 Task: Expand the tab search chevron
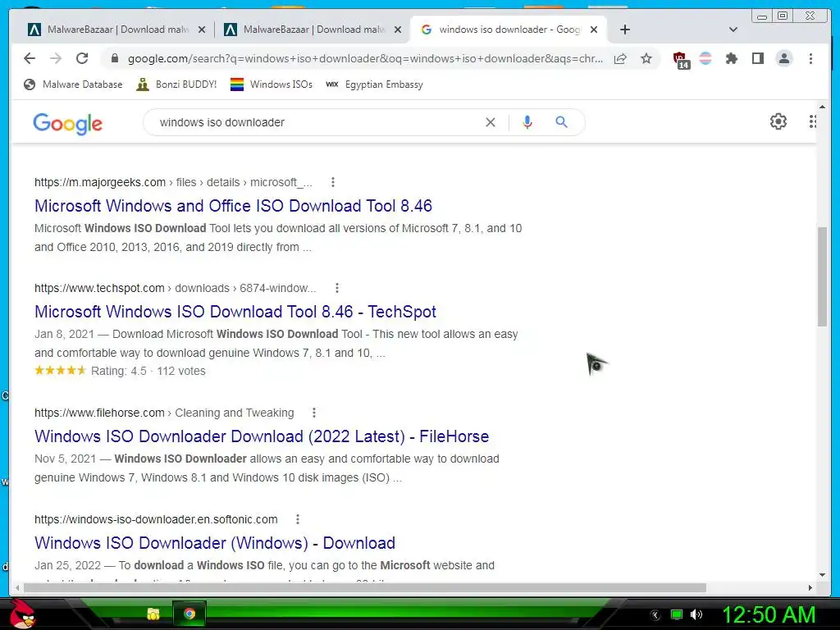click(x=733, y=30)
